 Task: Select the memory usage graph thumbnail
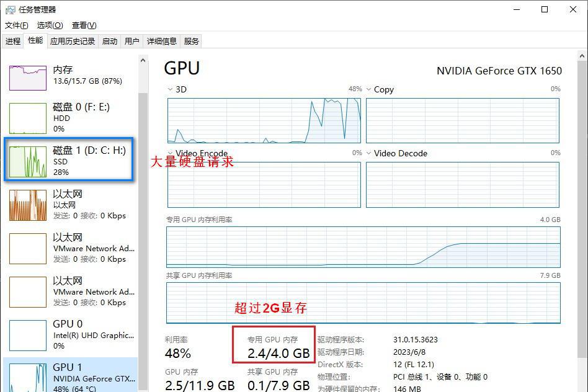[x=28, y=76]
